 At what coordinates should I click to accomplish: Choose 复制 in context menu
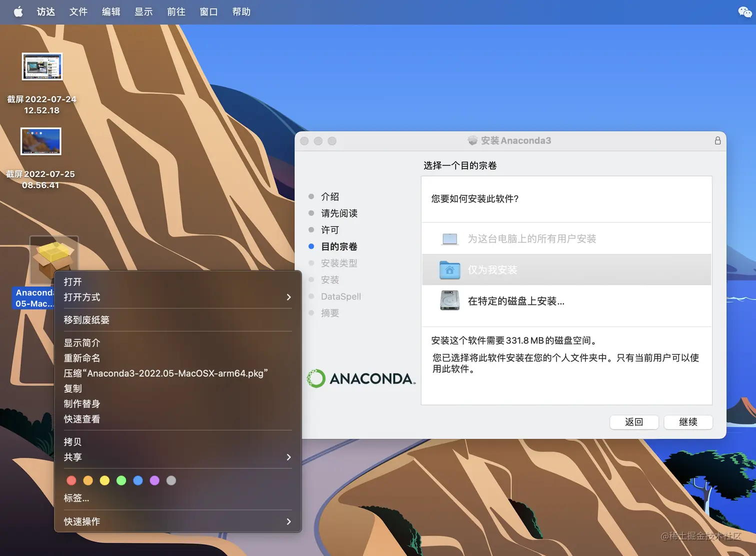177,389
